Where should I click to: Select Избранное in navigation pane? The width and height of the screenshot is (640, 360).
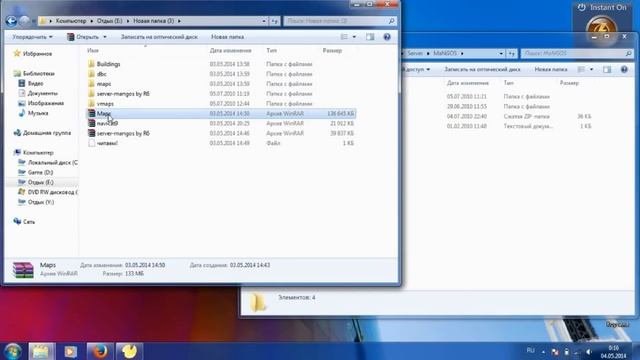pos(33,54)
